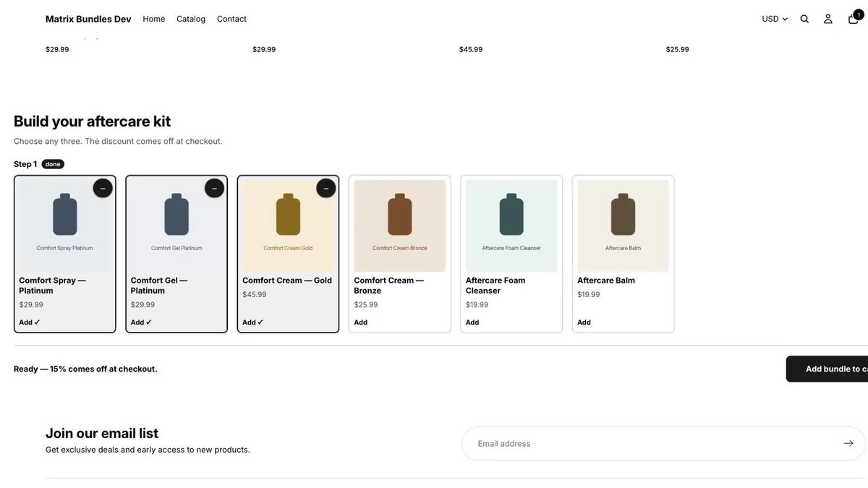The height and width of the screenshot is (488, 868).
Task: Click the $19.99 price under Aftercare Balm
Action: [x=589, y=295]
